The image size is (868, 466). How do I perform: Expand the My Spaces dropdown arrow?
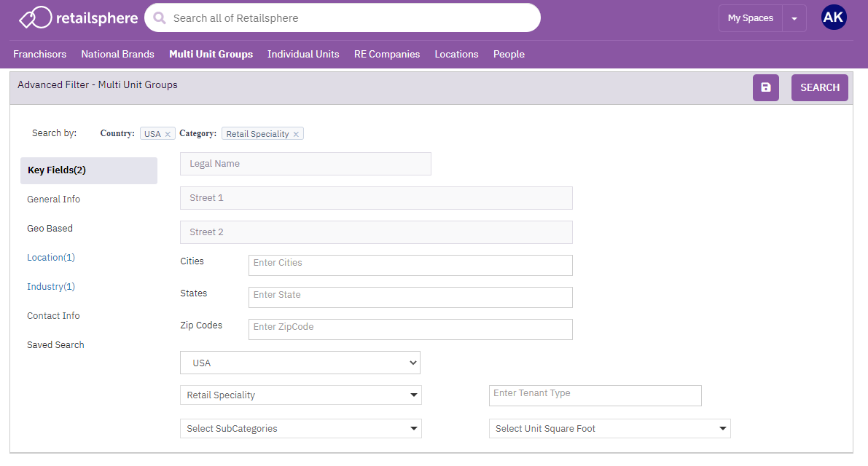[794, 18]
